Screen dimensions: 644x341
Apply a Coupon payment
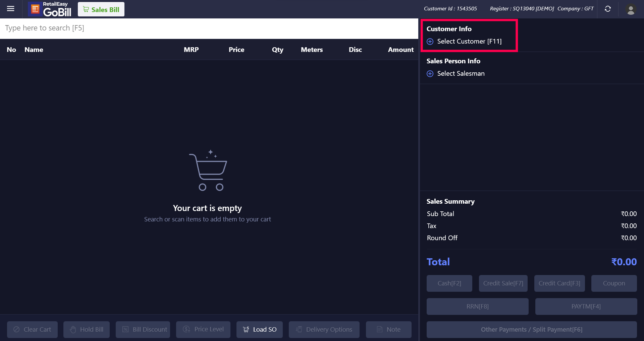(x=614, y=283)
